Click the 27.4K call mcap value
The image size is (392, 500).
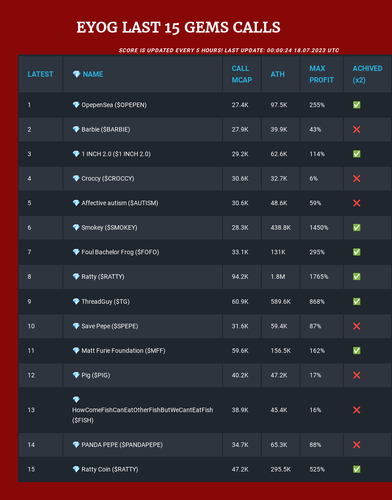(x=240, y=105)
